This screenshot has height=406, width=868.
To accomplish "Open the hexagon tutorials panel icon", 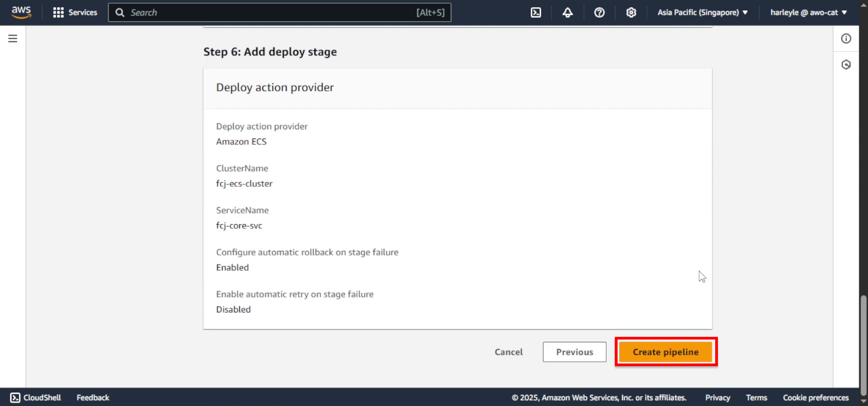I will pyautogui.click(x=846, y=65).
